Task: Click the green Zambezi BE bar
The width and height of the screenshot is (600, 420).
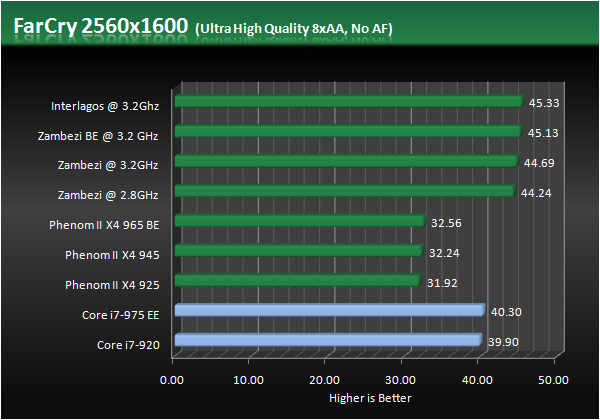Action: [348, 131]
